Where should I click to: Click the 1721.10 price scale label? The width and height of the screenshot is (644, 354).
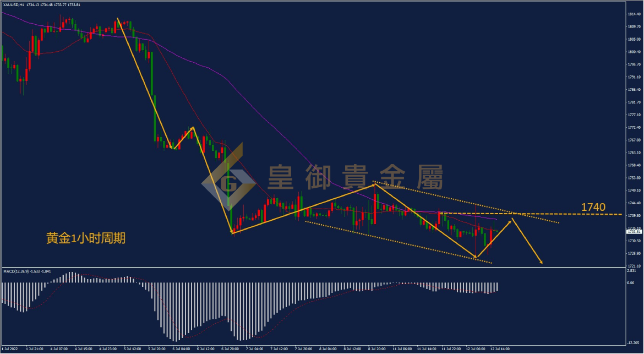pos(633,266)
